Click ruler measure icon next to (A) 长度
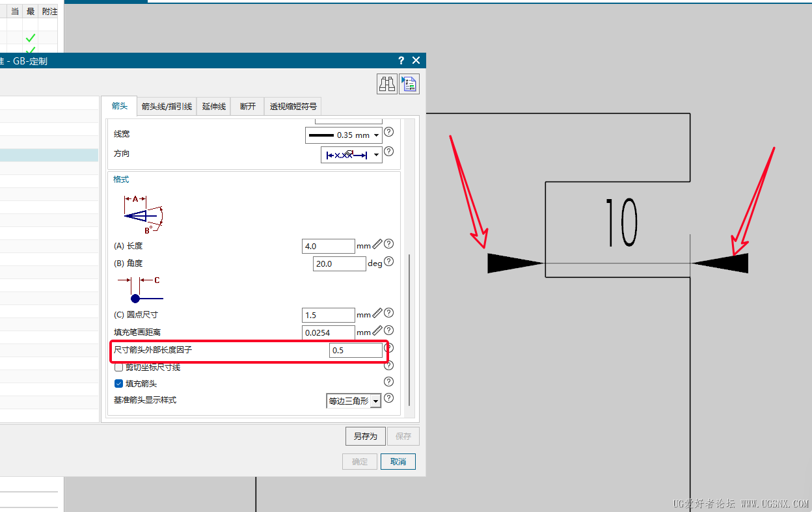The width and height of the screenshot is (812, 512). point(377,245)
